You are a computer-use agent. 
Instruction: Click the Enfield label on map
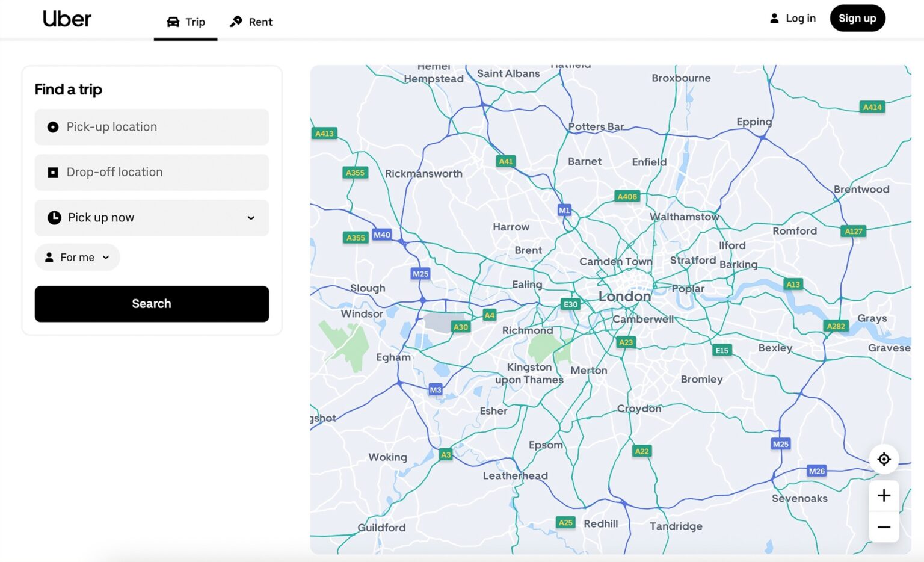(x=649, y=162)
